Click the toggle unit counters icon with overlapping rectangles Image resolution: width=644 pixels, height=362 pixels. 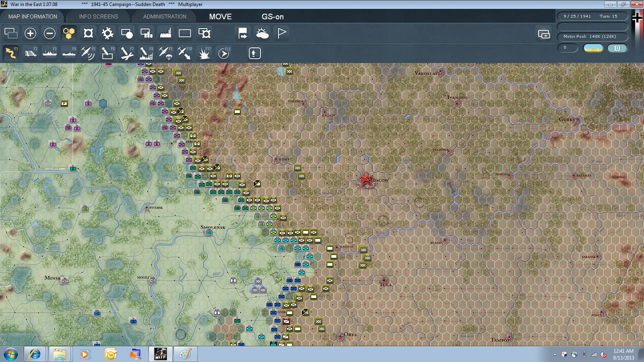[11, 33]
